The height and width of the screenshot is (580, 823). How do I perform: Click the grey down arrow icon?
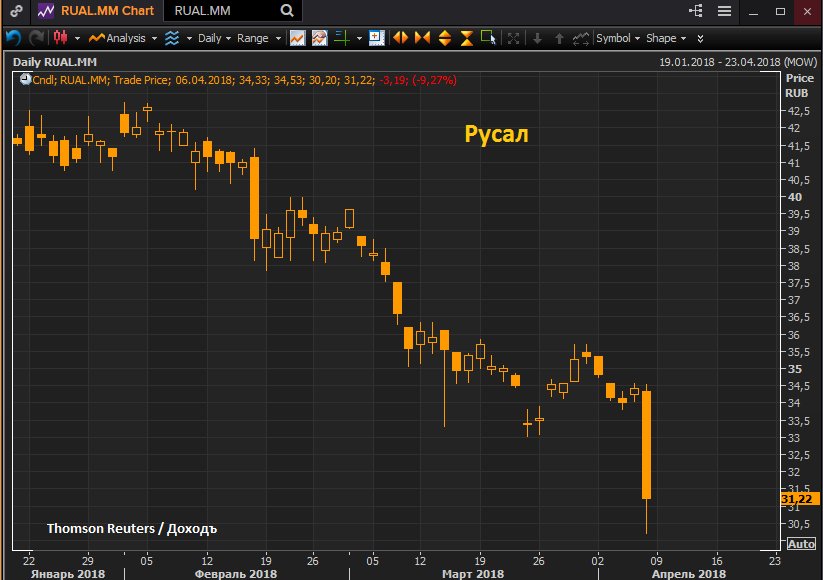pyautogui.click(x=537, y=38)
